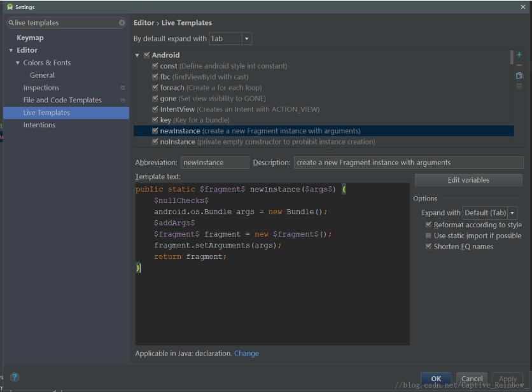Uncheck Reformat according to style
Screen dimensions: 532x392
[x=428, y=225]
